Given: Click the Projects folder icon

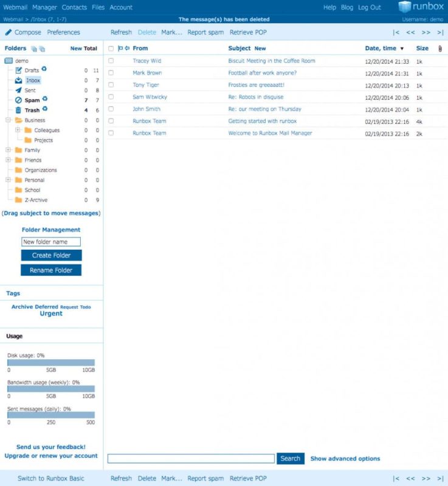Looking at the screenshot, I should tap(28, 140).
